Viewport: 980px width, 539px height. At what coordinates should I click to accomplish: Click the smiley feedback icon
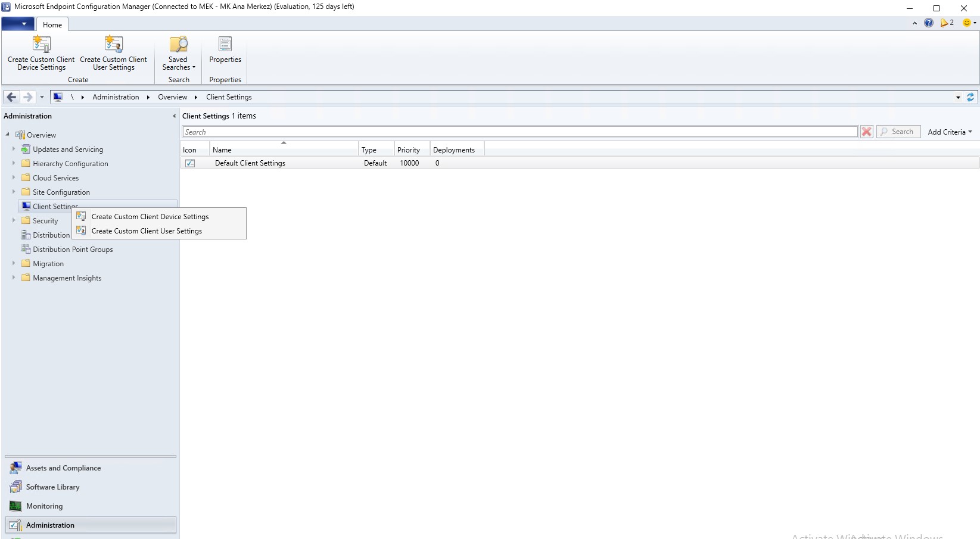coord(966,23)
